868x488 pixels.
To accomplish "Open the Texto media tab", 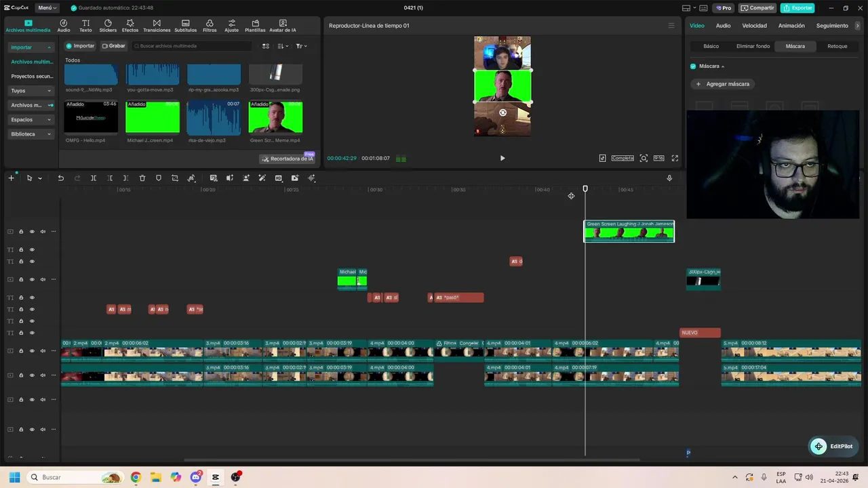I will [x=85, y=26].
